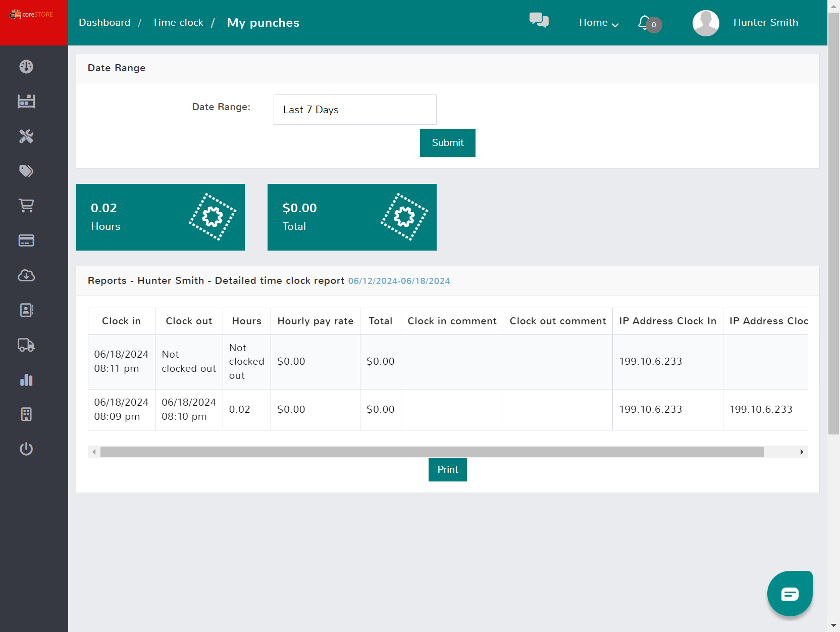The image size is (840, 632).
Task: Open the dashboard gauge icon in sidebar
Action: (x=26, y=67)
